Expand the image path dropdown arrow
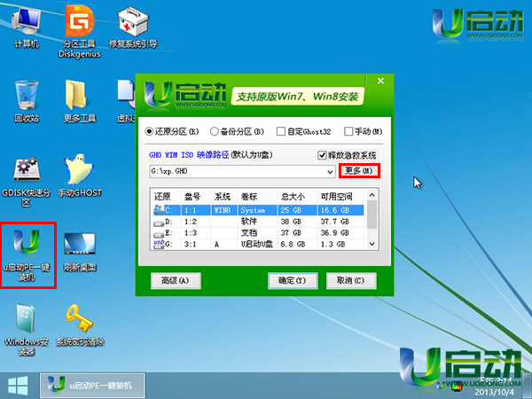The image size is (532, 399). point(330,172)
